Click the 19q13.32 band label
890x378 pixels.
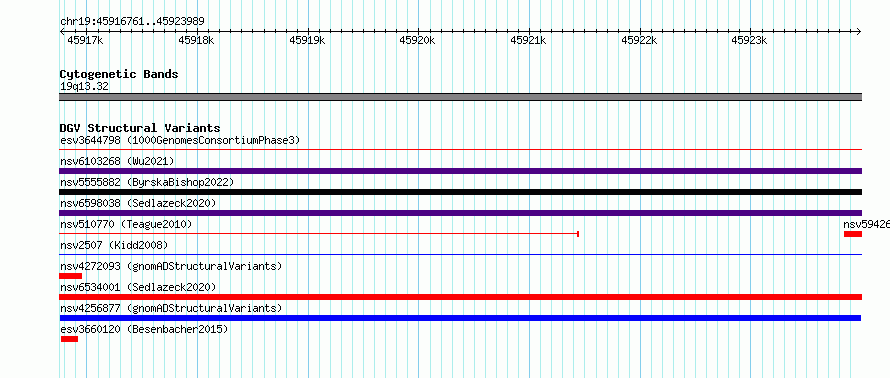point(84,87)
